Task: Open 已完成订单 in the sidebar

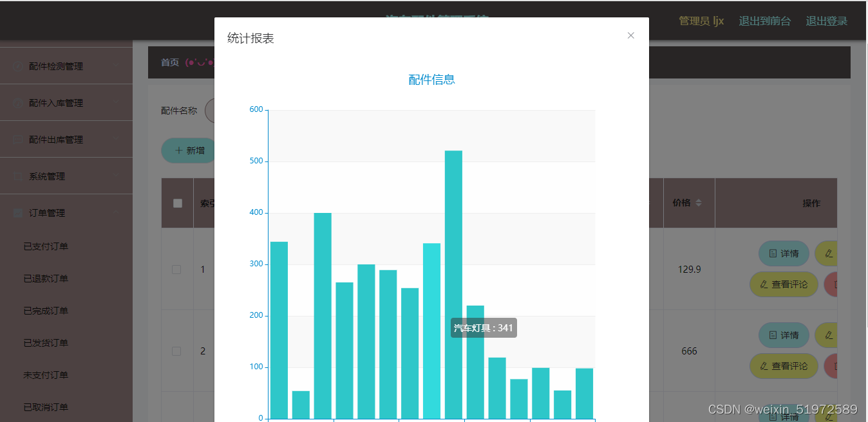Action: tap(46, 311)
